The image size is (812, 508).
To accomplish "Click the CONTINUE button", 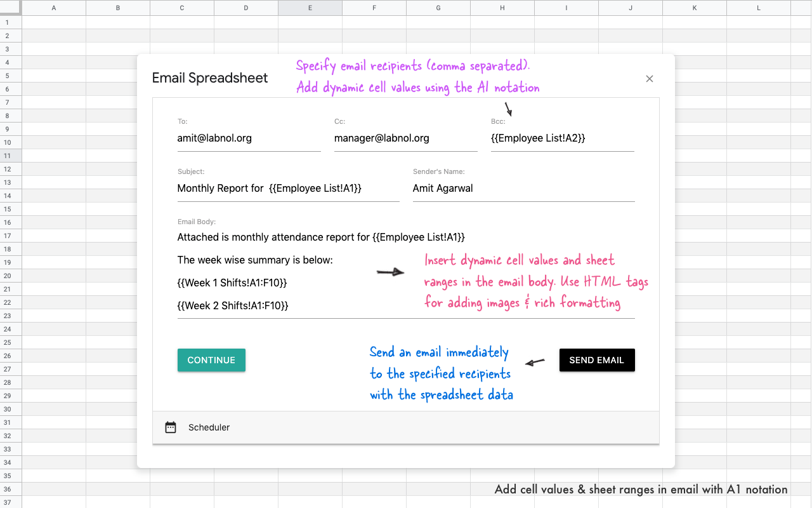I will [x=211, y=360].
